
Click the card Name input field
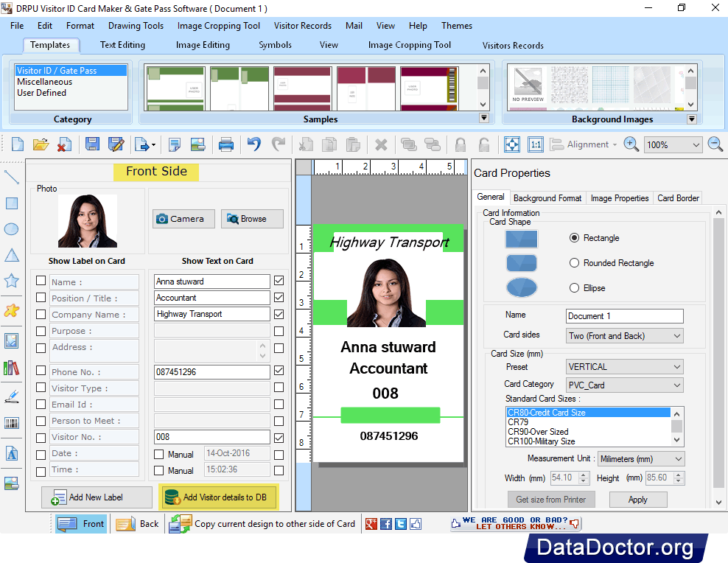coord(624,316)
